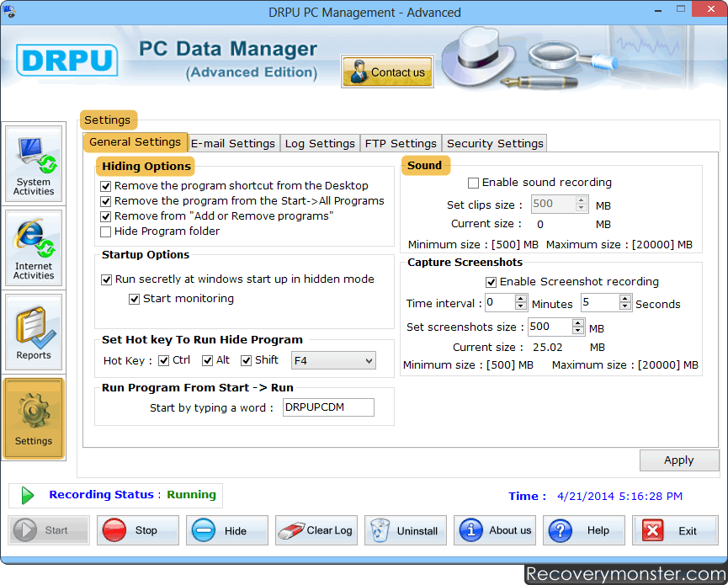
Task: Decrease screenshots size down arrow
Action: click(x=578, y=331)
